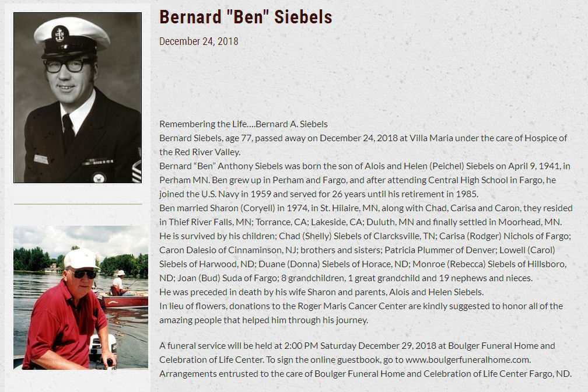
Task: Click "Arrangements entrusted to the care of Boulger" line
Action: point(365,374)
